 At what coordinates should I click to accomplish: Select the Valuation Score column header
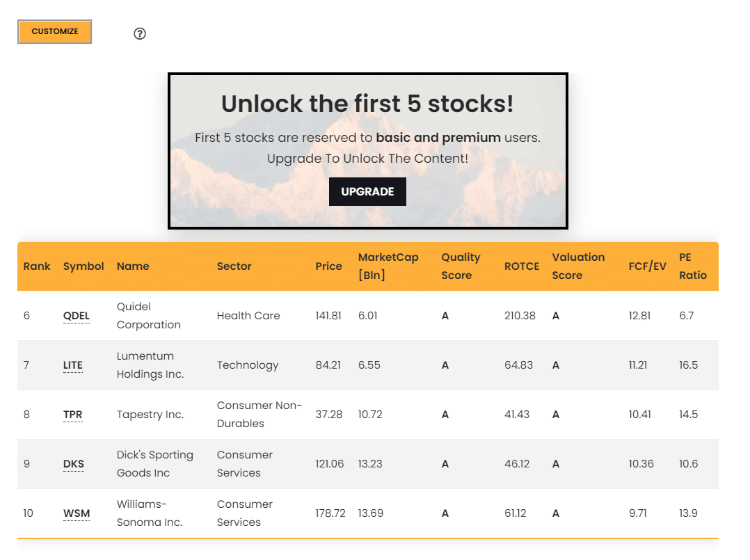578,266
